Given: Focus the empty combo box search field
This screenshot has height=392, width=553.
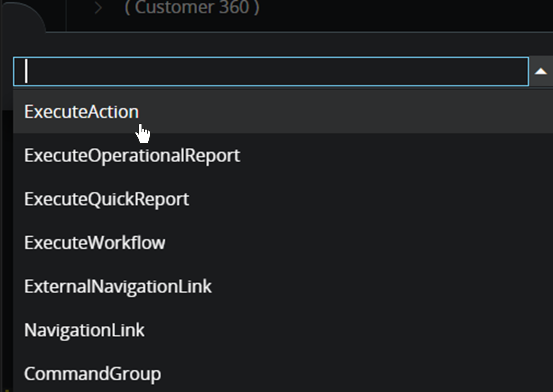Looking at the screenshot, I should coord(270,72).
